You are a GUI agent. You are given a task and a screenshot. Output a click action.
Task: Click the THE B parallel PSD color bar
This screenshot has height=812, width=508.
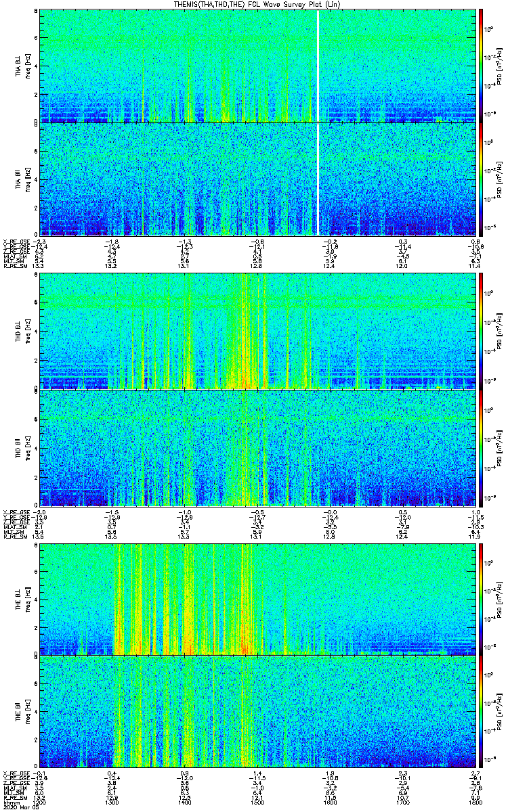[481, 711]
